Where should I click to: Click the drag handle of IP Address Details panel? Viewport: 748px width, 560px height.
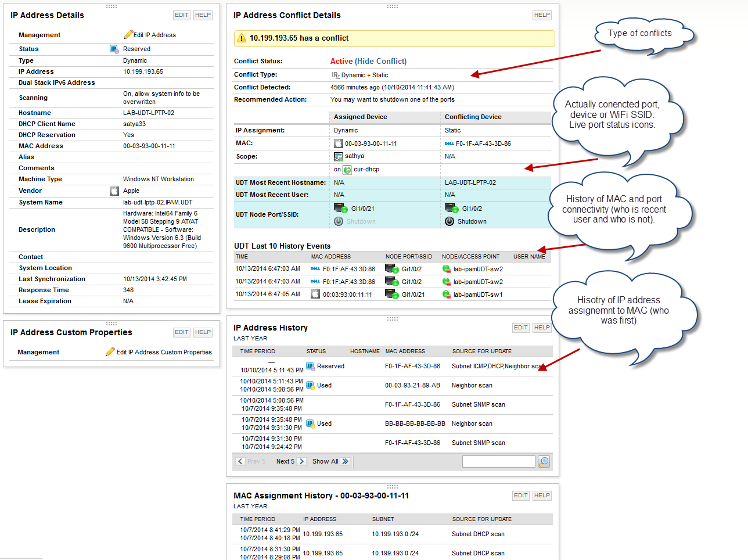(112, 6)
